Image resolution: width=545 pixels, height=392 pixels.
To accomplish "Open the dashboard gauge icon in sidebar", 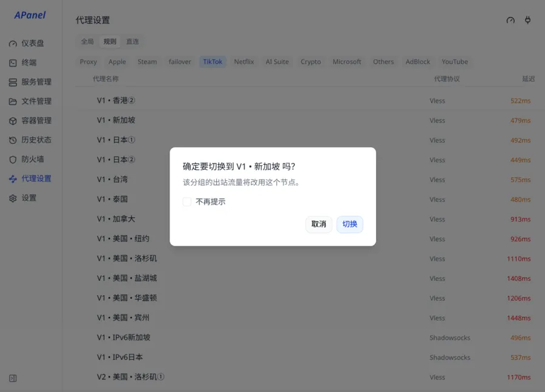I will [x=13, y=44].
